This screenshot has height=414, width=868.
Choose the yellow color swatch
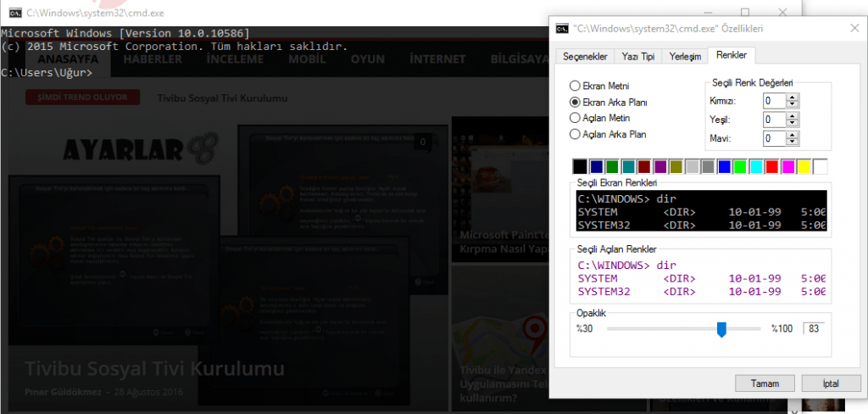[804, 167]
